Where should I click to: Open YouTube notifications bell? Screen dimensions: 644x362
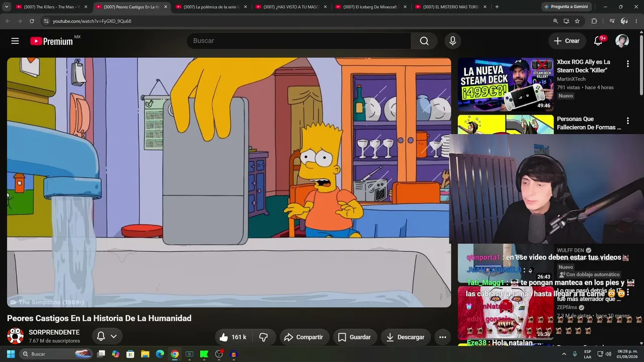coord(598,41)
